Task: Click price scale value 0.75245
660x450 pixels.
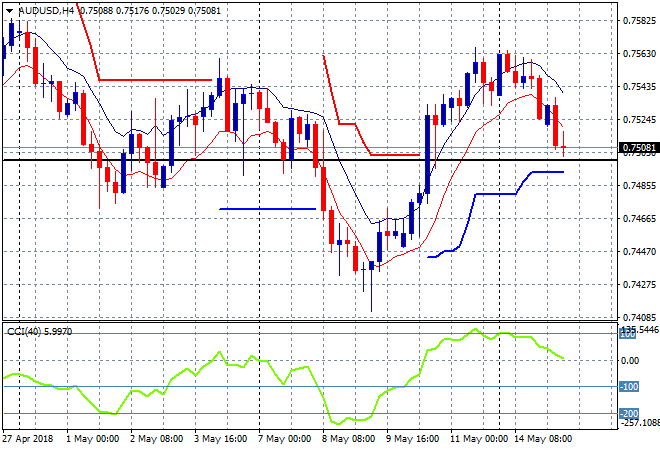Action: coord(639,120)
